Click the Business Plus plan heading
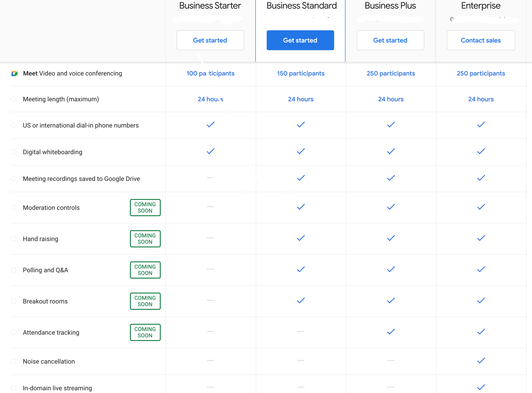 point(390,5)
